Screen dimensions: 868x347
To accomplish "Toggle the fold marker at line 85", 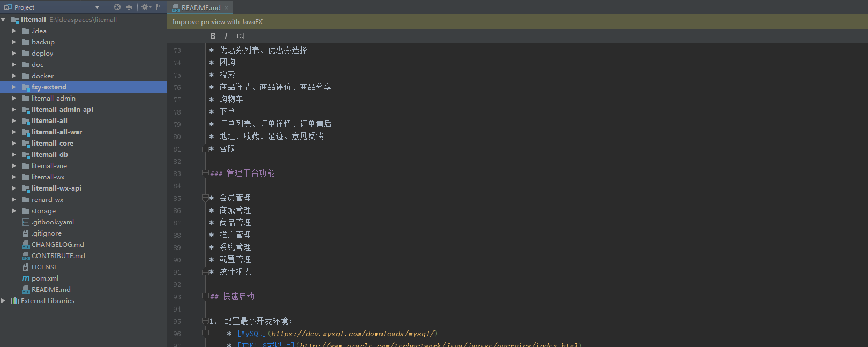I will pos(205,198).
